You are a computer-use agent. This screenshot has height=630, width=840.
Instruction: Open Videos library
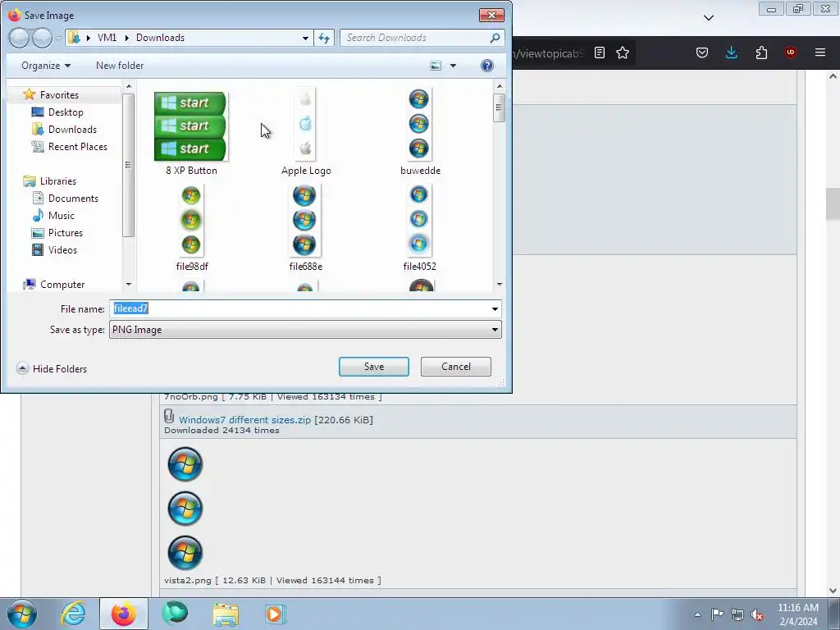62,249
